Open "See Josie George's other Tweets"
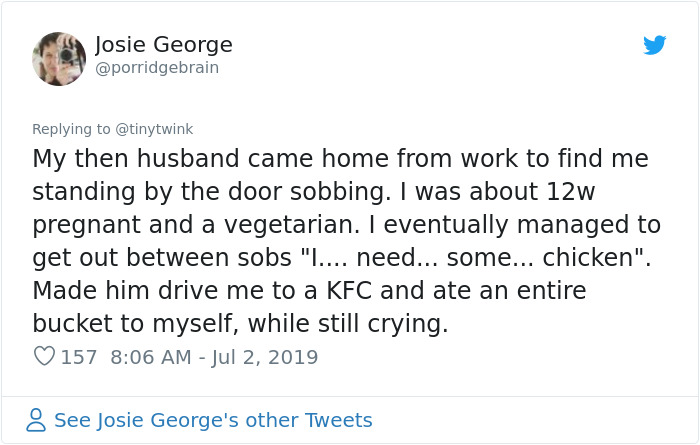700x445 pixels. click(x=213, y=420)
